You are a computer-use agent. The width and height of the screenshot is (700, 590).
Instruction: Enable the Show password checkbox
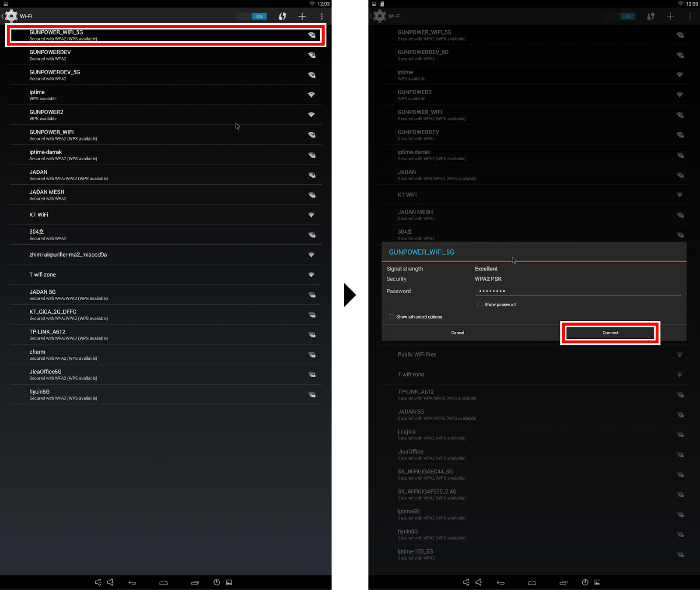point(480,305)
